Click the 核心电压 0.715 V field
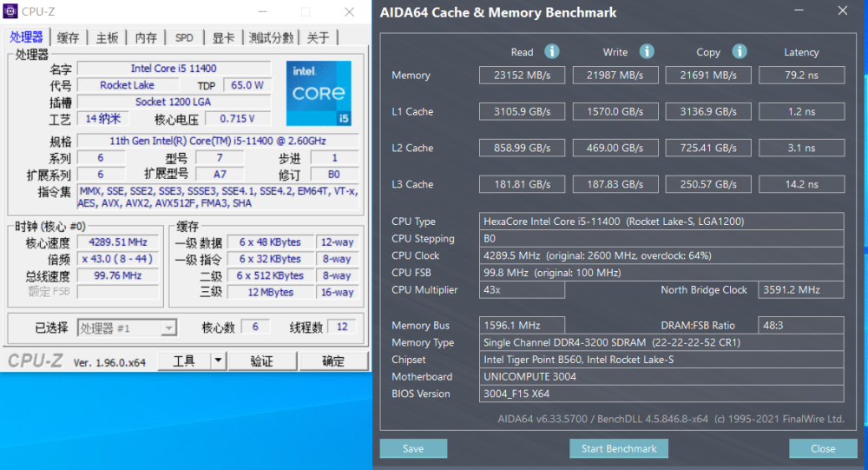The image size is (868, 470). tap(238, 119)
